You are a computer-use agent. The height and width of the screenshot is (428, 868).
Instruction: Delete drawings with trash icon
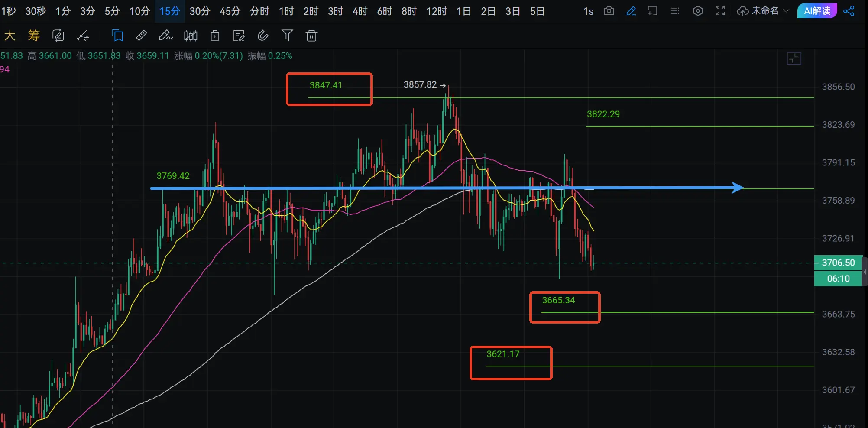(311, 36)
